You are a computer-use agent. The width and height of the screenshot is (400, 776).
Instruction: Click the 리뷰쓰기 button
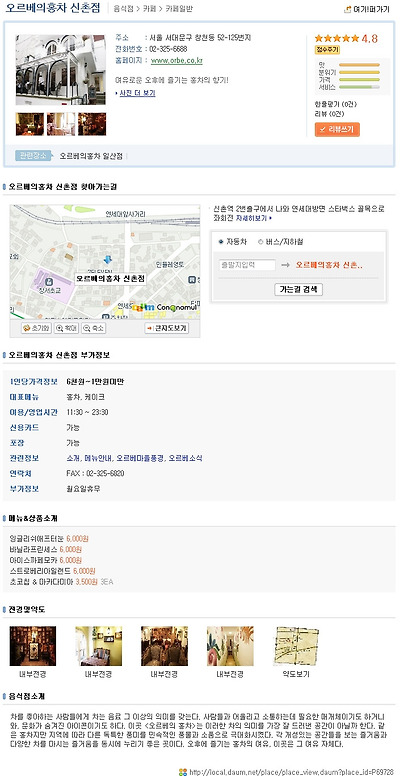[337, 130]
